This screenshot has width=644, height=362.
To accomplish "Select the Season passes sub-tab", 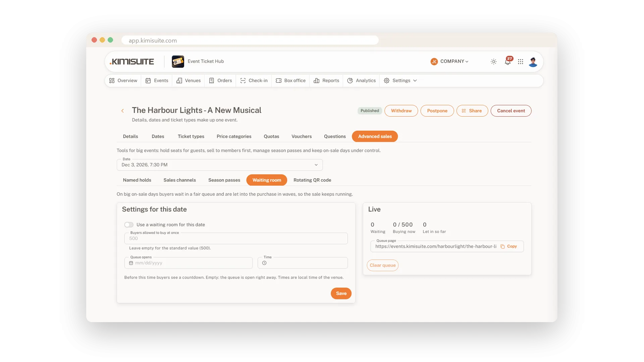I will (224, 180).
